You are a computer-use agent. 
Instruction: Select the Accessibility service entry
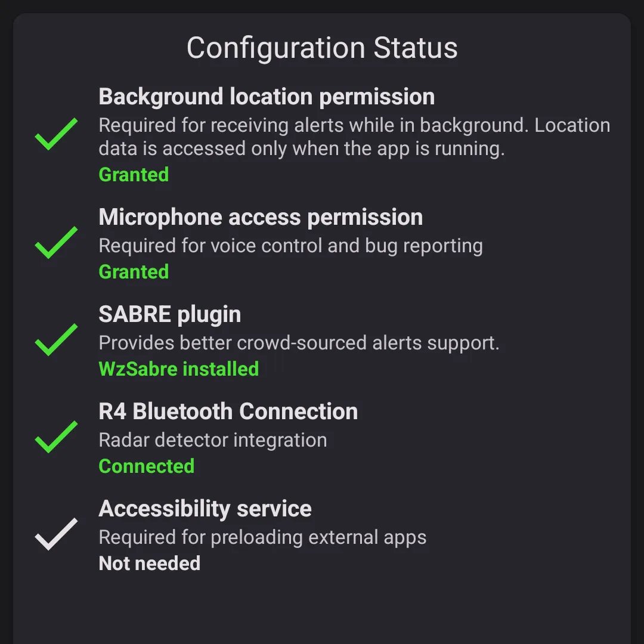[x=205, y=509]
